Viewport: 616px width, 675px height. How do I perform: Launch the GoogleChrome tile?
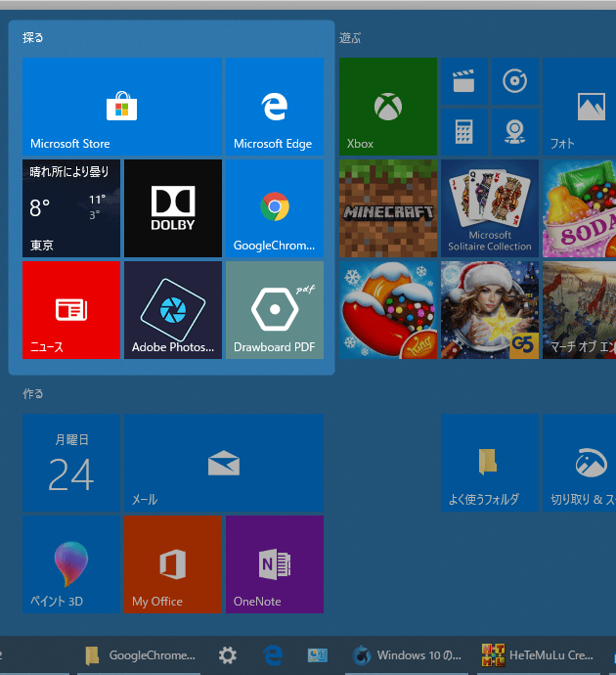click(275, 208)
